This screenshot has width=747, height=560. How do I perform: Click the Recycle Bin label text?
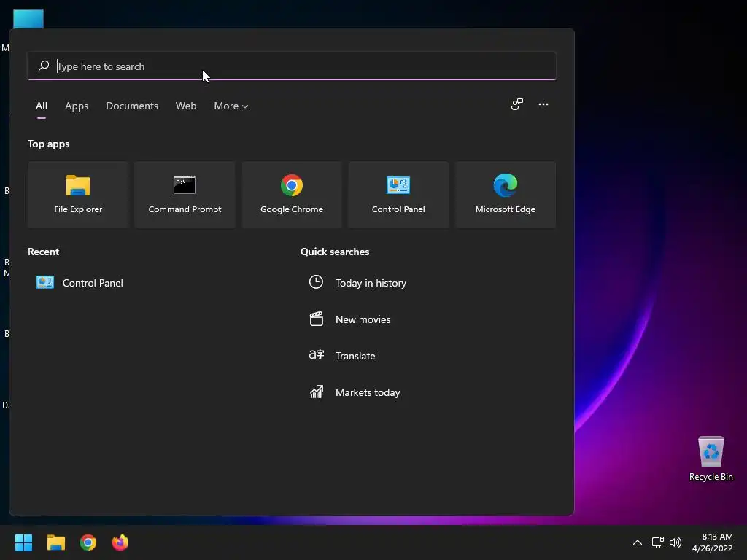click(711, 477)
